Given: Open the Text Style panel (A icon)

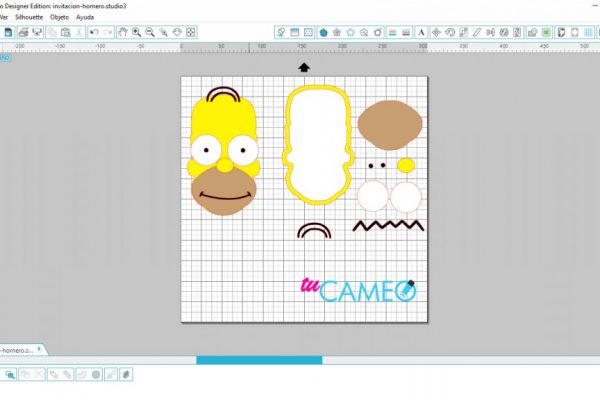Looking at the screenshot, I should [421, 33].
